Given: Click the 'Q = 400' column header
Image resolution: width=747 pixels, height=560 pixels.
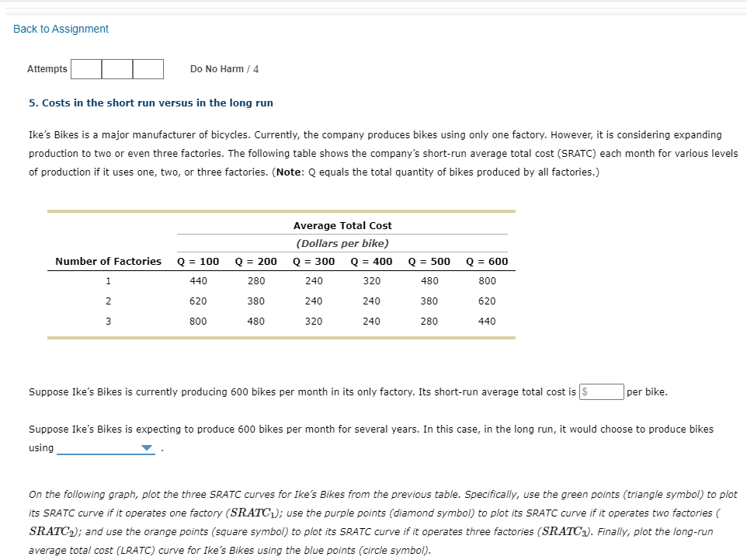Looking at the screenshot, I should tap(372, 261).
